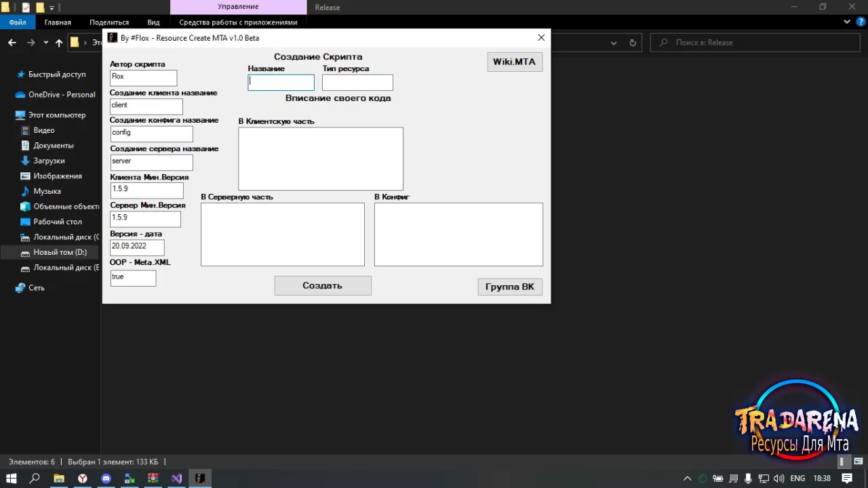Go back in Explorer window

(x=12, y=42)
